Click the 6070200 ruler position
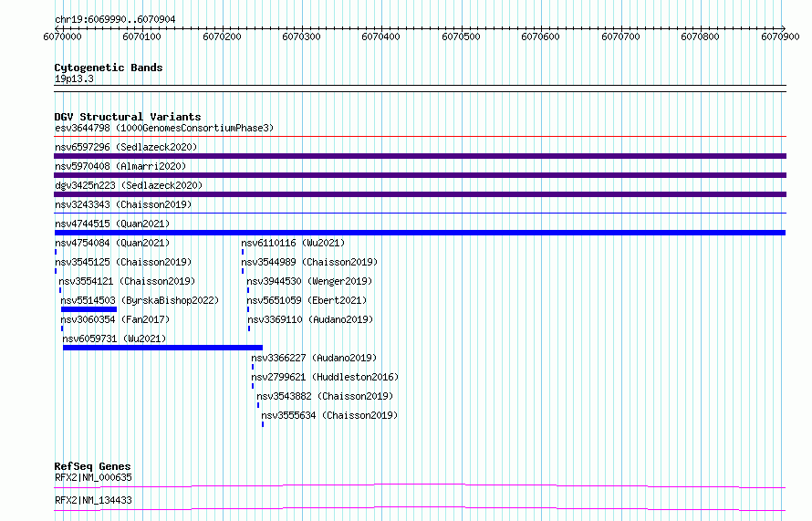Viewport: 812px width, 521px height. pyautogui.click(x=223, y=36)
